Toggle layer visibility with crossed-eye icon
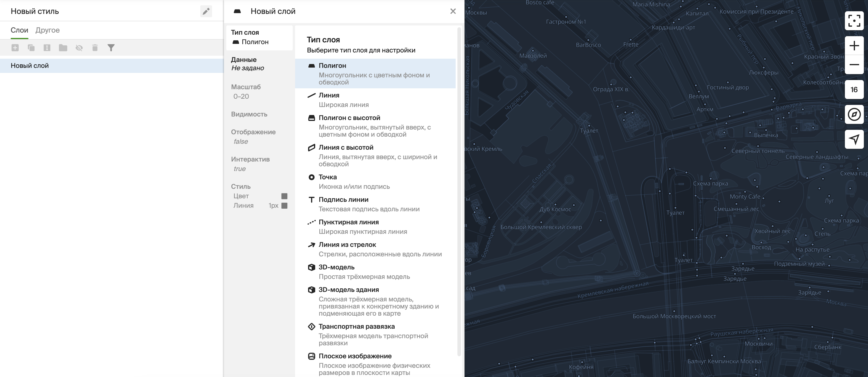Screen dimensions: 868x377 pyautogui.click(x=79, y=47)
